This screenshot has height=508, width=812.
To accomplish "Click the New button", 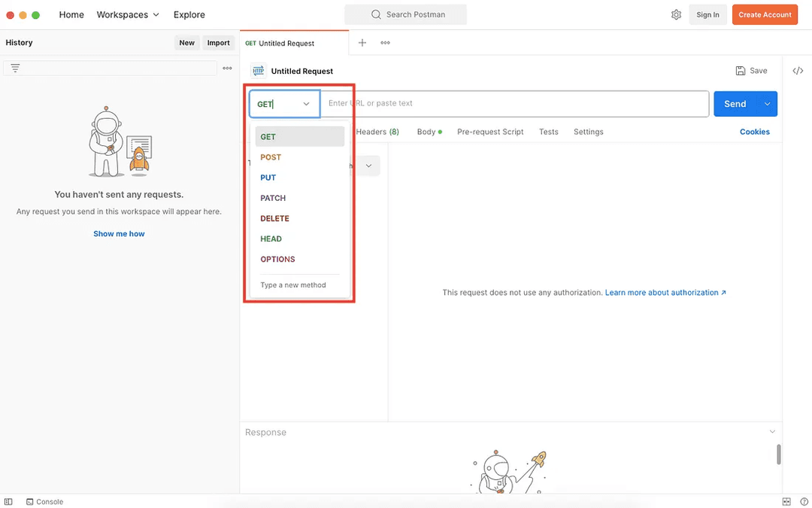I will pos(187,42).
